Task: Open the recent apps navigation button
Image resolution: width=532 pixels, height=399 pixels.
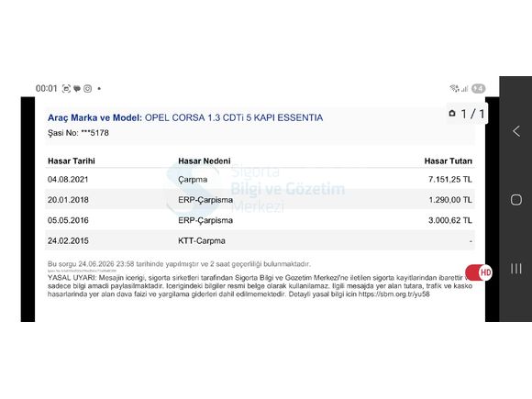Action: 516,269
